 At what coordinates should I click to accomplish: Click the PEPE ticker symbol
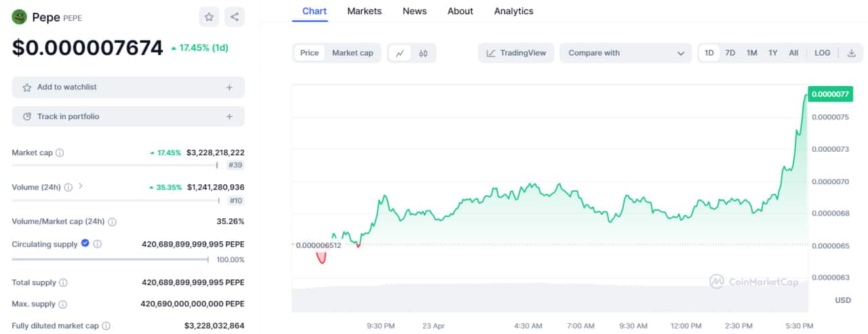pos(73,18)
